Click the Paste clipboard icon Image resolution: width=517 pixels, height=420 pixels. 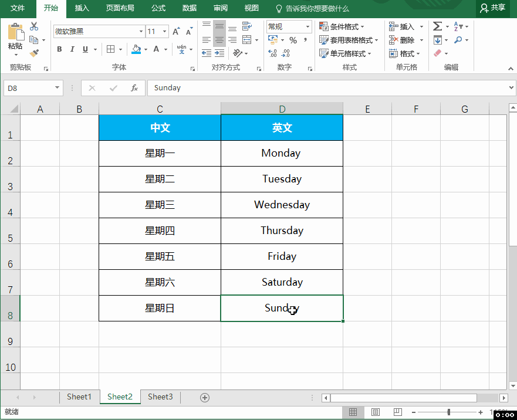pyautogui.click(x=15, y=32)
